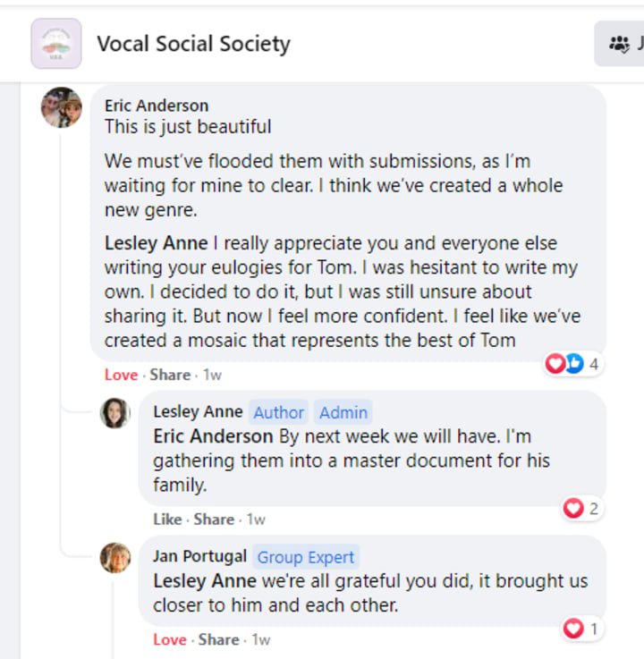Share Lesley Anne's reply
Image resolution: width=644 pixels, height=659 pixels.
click(x=214, y=519)
